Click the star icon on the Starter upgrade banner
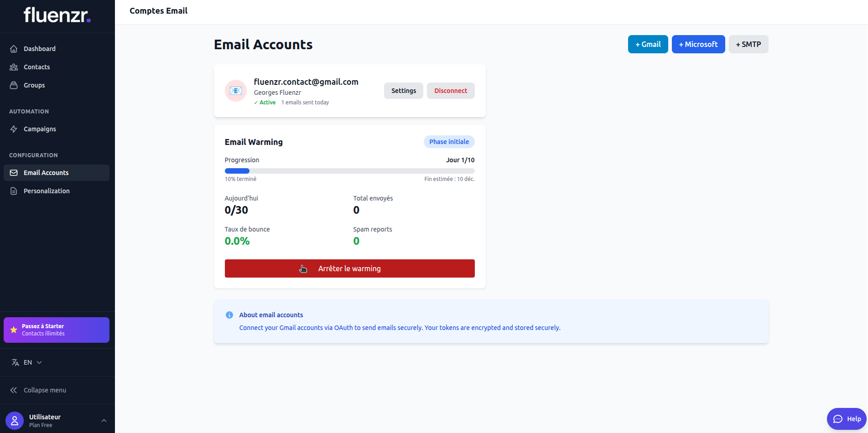 pyautogui.click(x=13, y=330)
